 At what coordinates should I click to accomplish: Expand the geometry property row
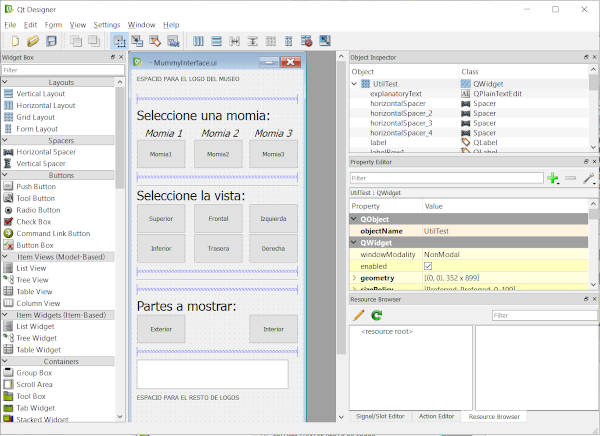(354, 279)
